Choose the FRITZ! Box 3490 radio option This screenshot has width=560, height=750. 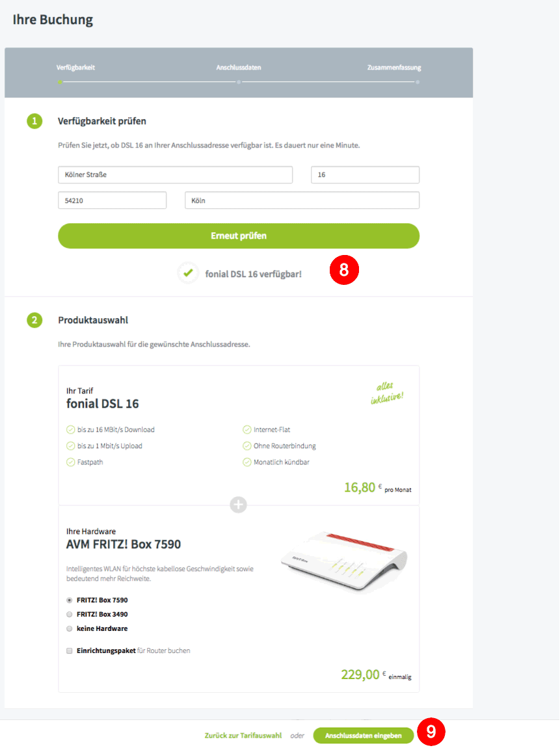[70, 614]
